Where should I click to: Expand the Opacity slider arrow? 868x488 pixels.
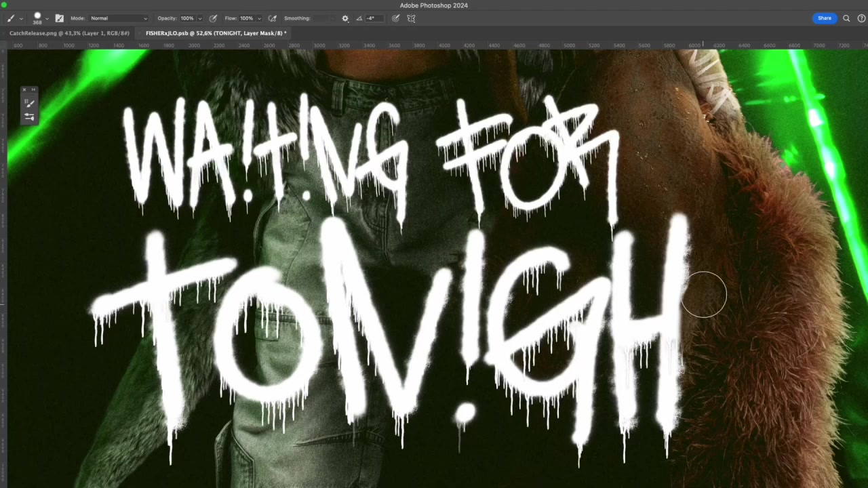pyautogui.click(x=199, y=18)
